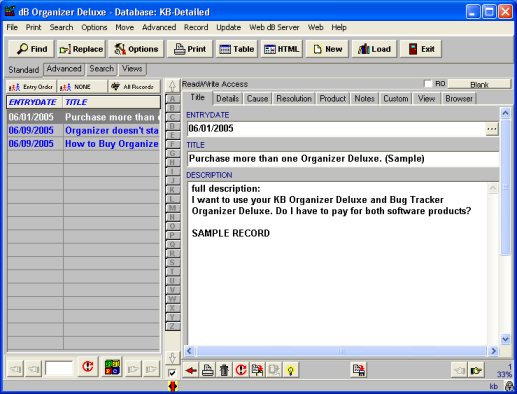Open the Options toolbar button
517x394 pixels.
coord(136,49)
